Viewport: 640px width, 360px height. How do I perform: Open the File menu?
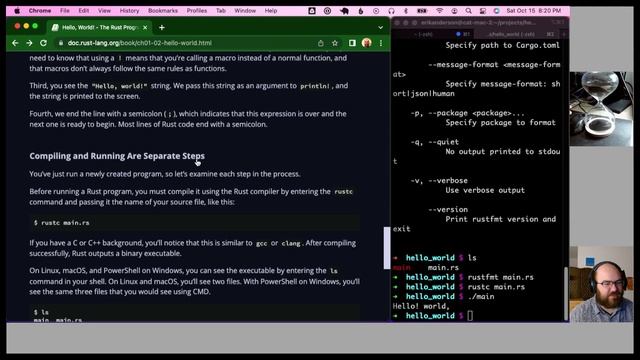(x=64, y=11)
